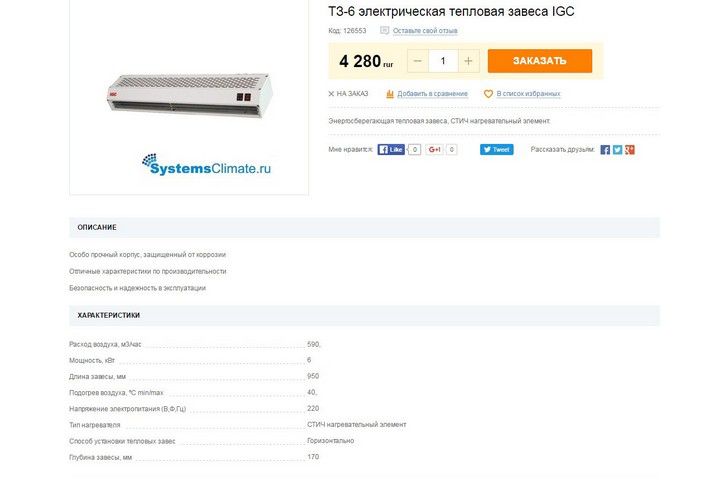Click the quantity input field
The width and height of the screenshot is (720, 480).
[x=443, y=61]
